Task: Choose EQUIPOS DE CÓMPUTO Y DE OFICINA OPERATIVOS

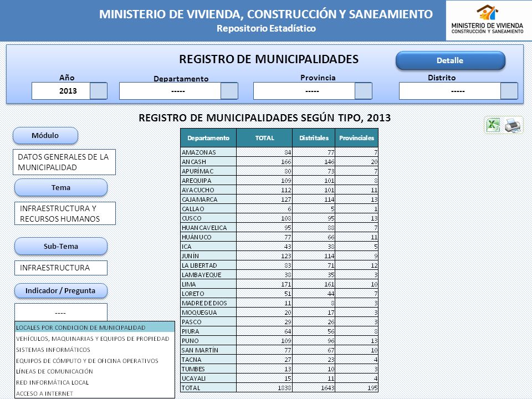Action: [x=95, y=361]
